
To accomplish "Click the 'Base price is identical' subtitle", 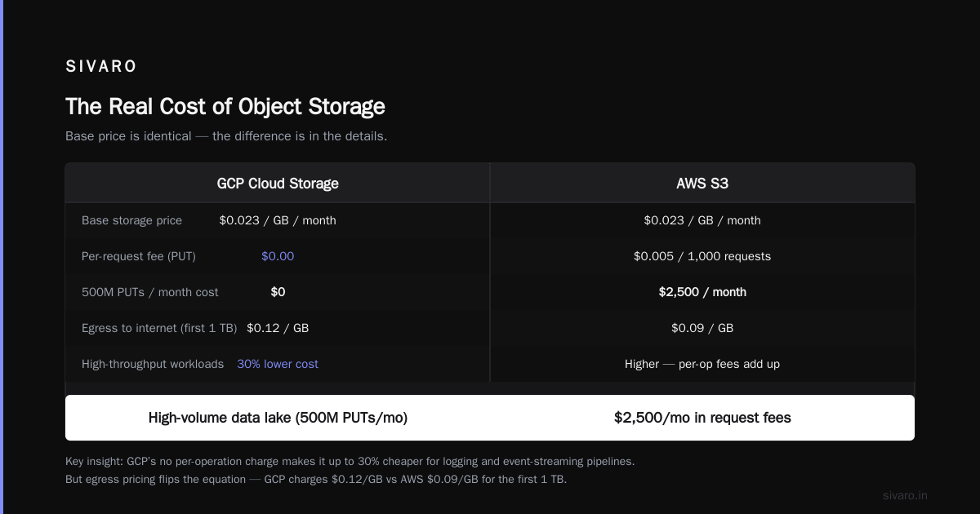I will 226,136.
